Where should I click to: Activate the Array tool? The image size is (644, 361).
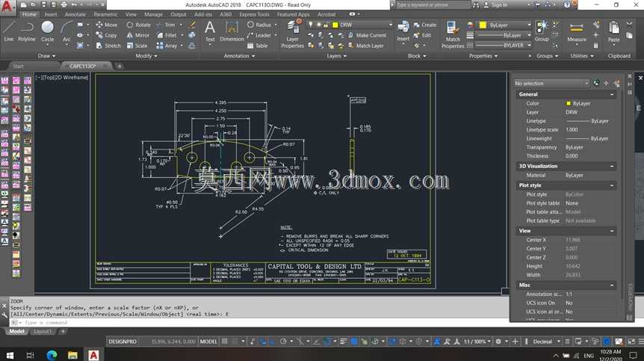tap(167, 46)
